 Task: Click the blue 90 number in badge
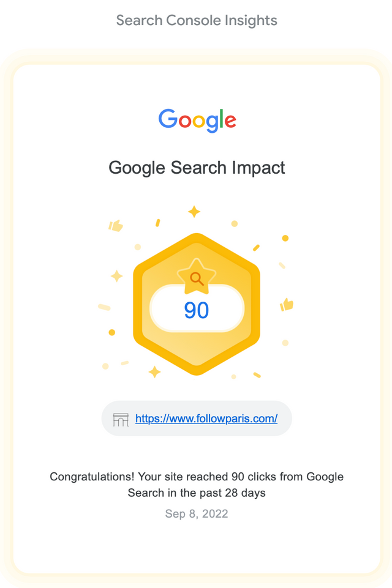[x=197, y=310]
